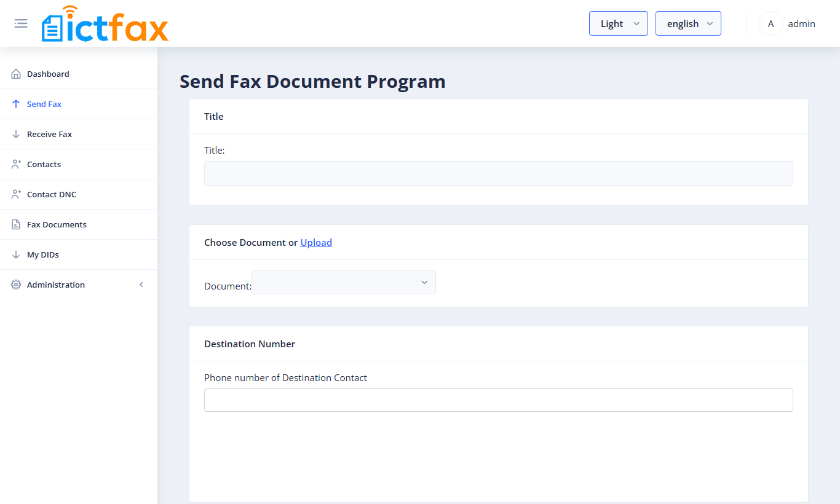
Task: Open Fax Documents in the sidebar
Action: [79, 224]
